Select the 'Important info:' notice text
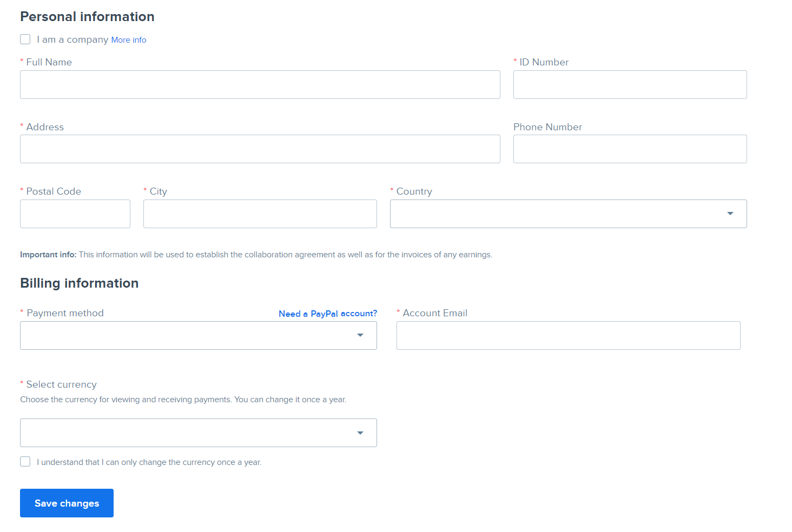The height and width of the screenshot is (532, 792). [256, 255]
